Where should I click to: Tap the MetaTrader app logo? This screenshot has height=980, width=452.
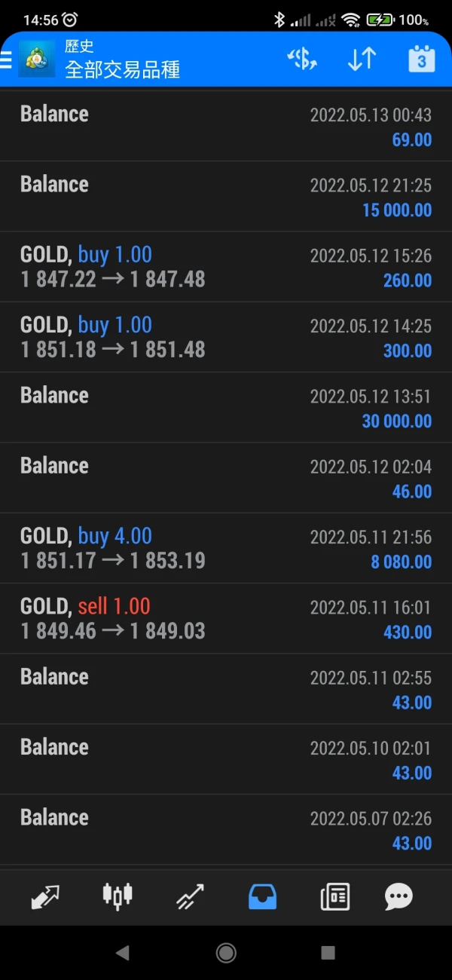point(36,60)
